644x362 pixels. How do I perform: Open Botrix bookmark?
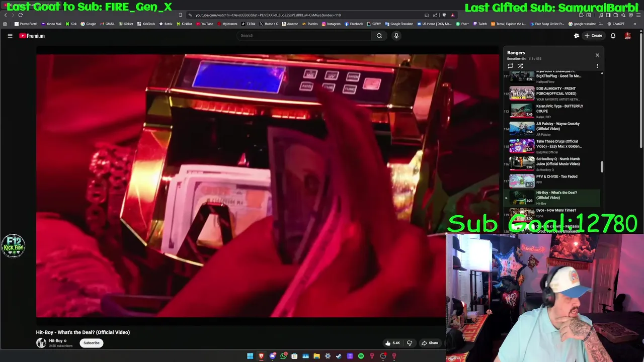click(x=166, y=24)
